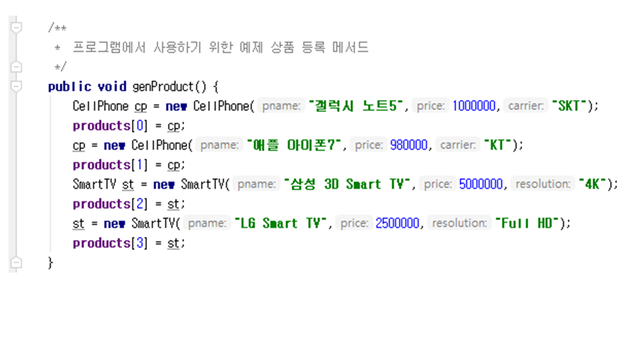
Task: Collapse the Javadoc comment using its top fold marker
Action: coord(16,28)
